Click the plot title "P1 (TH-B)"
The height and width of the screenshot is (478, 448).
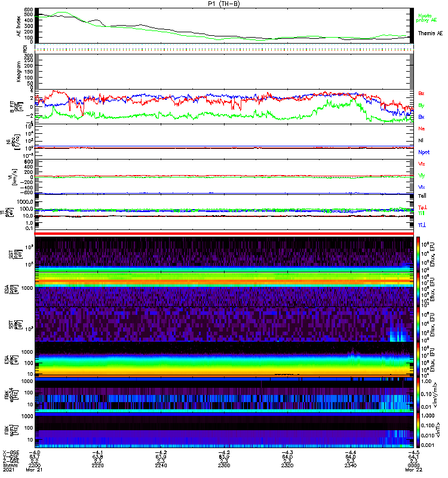point(223,4)
